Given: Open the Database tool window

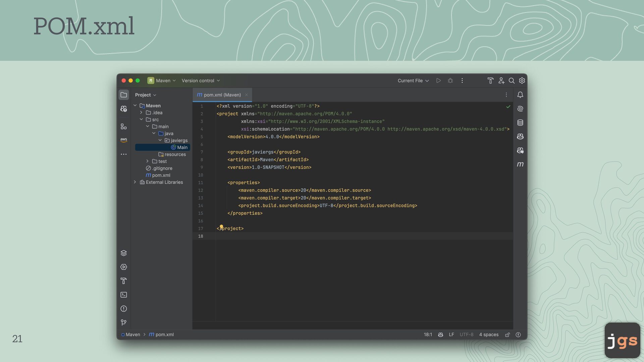Looking at the screenshot, I should click(x=520, y=123).
